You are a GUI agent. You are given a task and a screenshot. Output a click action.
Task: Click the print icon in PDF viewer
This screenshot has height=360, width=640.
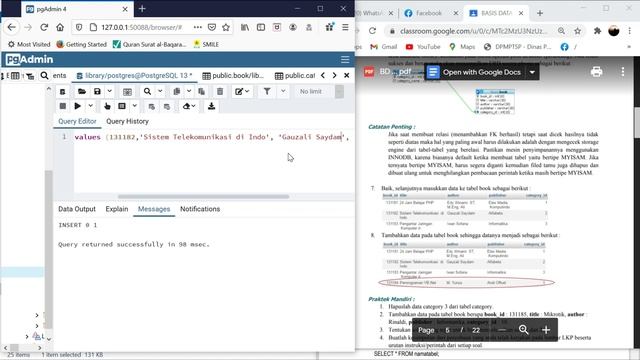(x=596, y=72)
